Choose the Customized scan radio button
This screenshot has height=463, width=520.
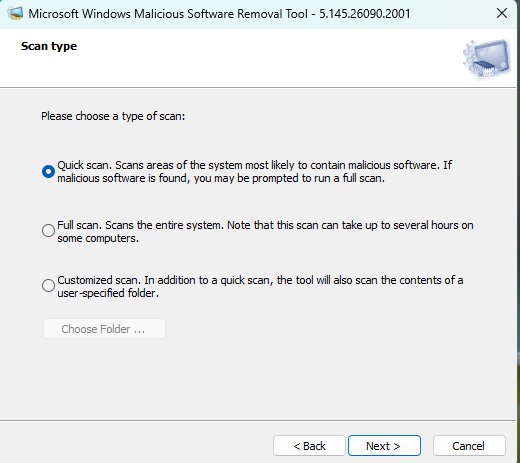click(48, 286)
